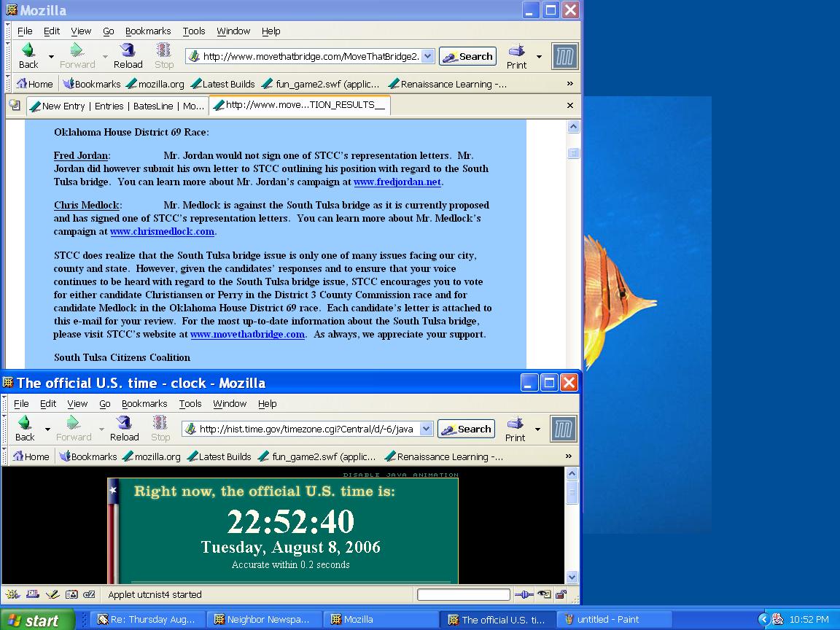Expand Print options dropdown in top window
840x630 pixels.
coord(539,56)
